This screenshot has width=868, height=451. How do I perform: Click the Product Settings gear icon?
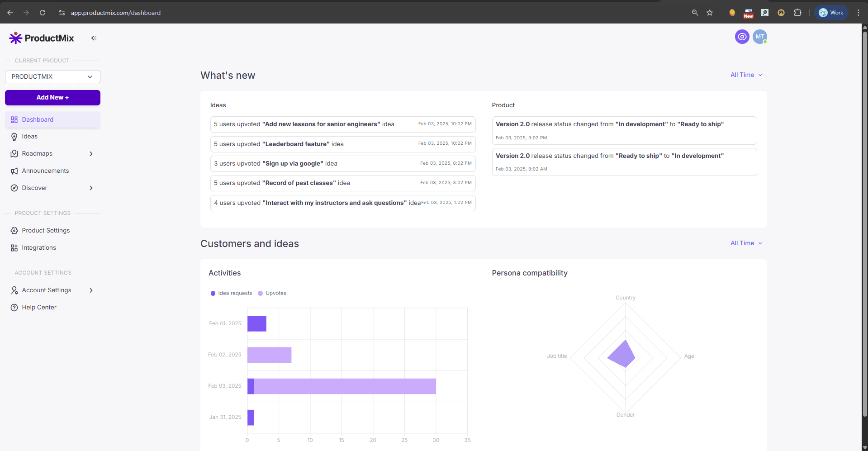click(x=14, y=231)
